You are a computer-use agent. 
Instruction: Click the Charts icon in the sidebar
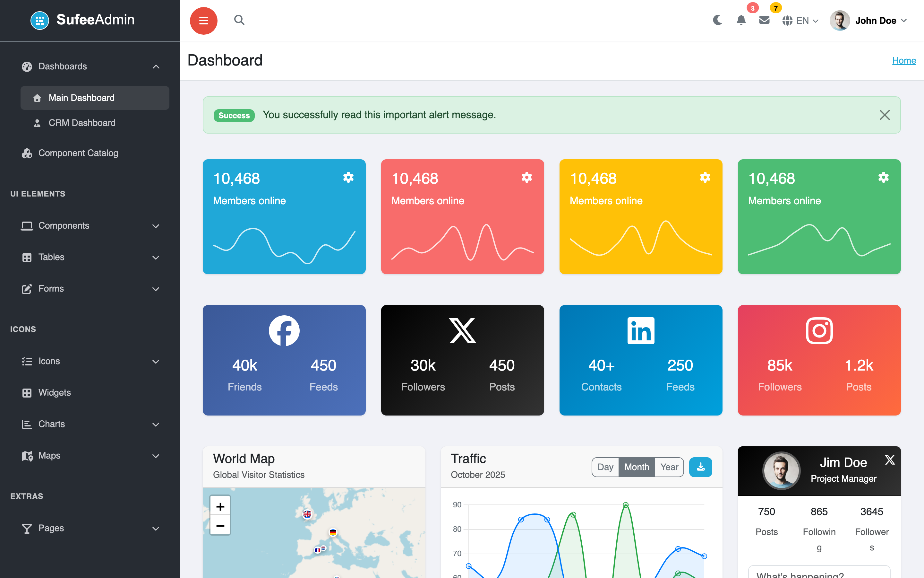[x=27, y=424]
